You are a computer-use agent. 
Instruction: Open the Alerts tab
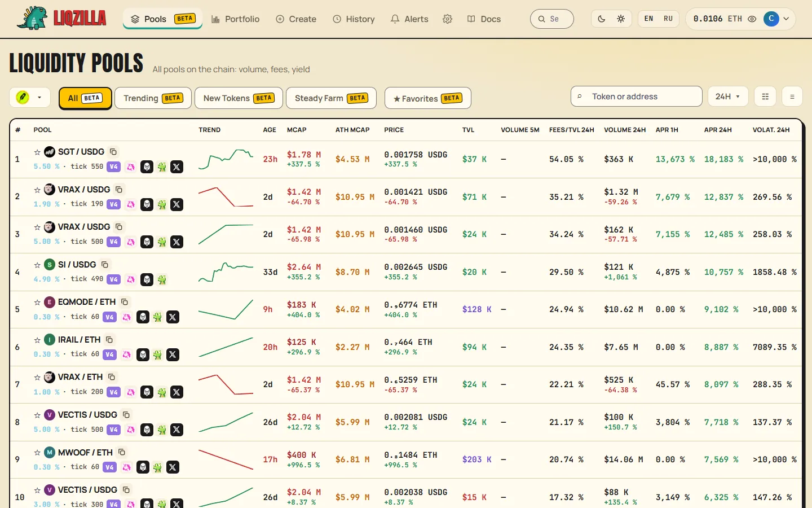410,19
